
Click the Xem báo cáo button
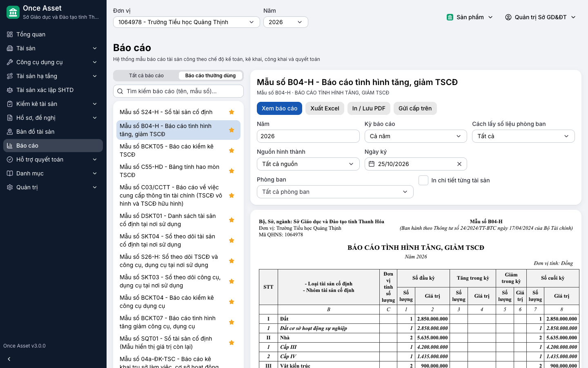(280, 108)
